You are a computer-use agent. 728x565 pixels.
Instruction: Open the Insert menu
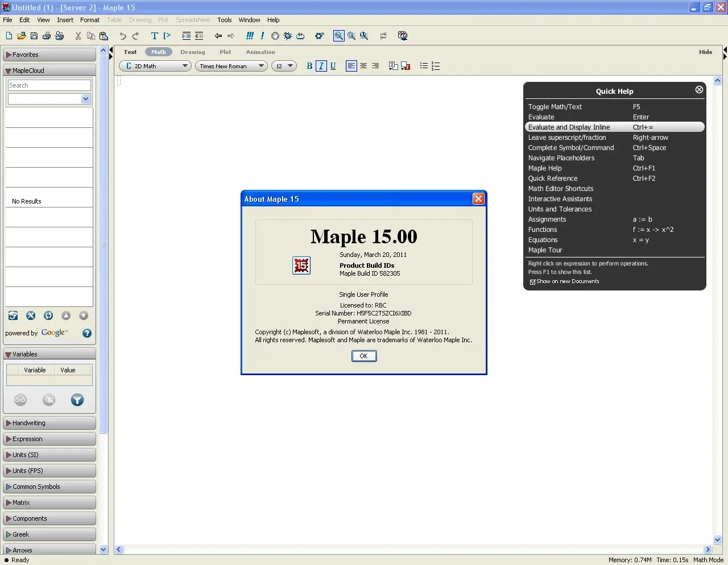pos(65,20)
